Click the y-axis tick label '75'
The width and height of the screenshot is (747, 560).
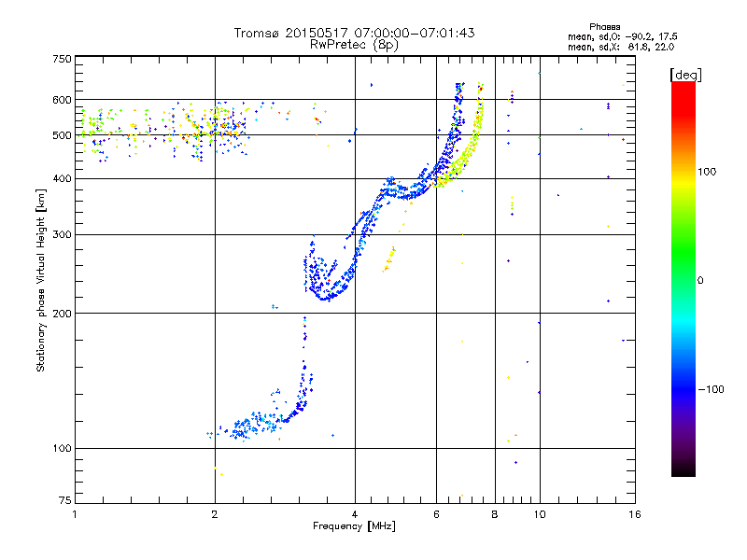point(65,500)
